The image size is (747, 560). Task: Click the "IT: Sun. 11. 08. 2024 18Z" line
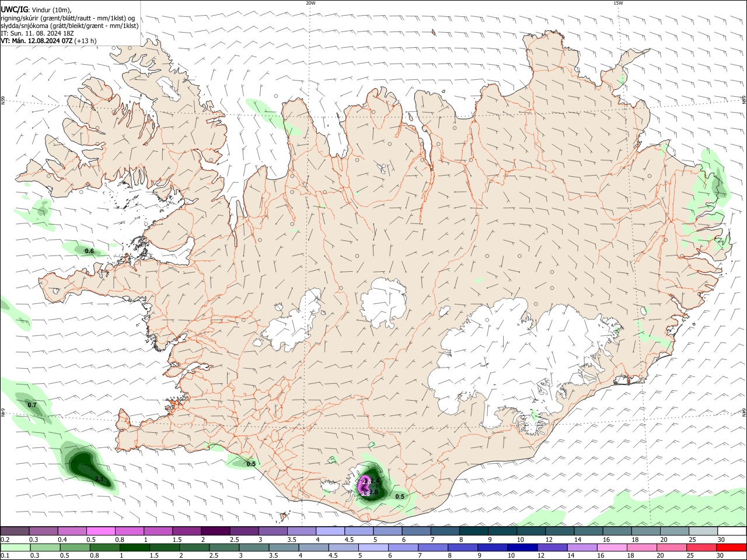[37, 33]
